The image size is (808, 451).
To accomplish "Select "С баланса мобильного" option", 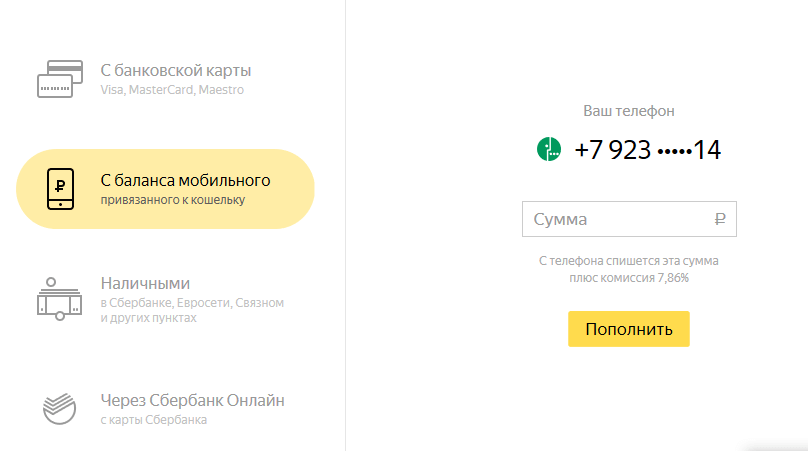I will pyautogui.click(x=186, y=181).
